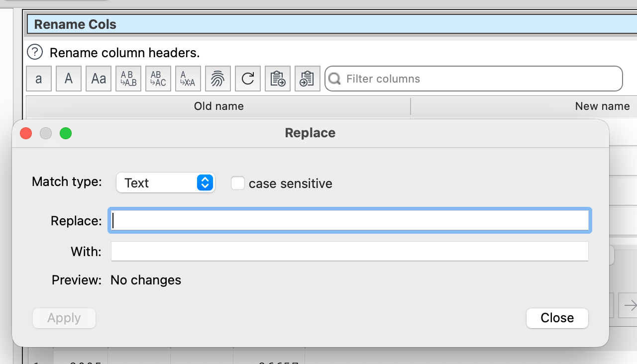Reset names with the circular arrow icon

[x=248, y=79]
